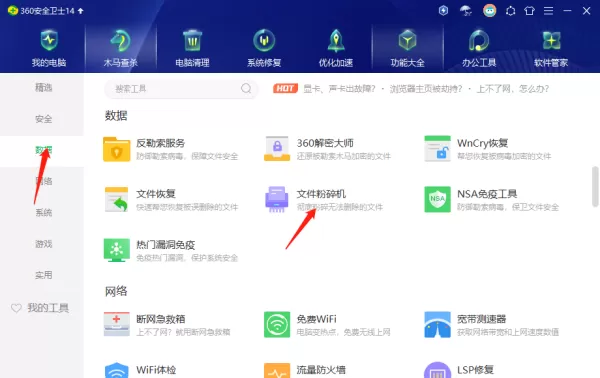
Task: Launch WnCry恢复 icon
Action: [437, 148]
